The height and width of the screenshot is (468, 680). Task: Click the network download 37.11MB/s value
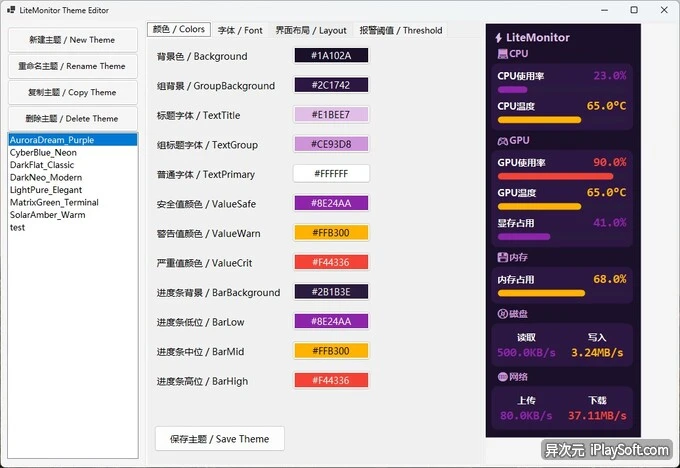pos(597,416)
